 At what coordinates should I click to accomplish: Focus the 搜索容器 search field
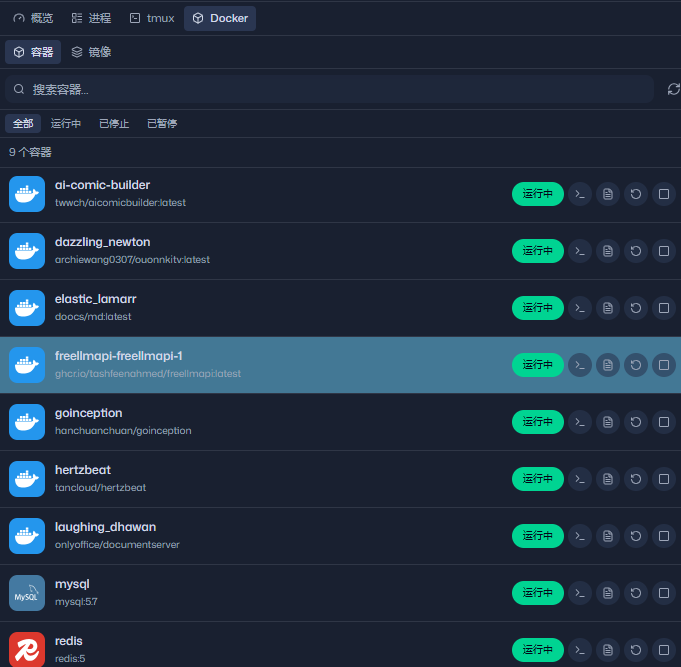pos(329,89)
